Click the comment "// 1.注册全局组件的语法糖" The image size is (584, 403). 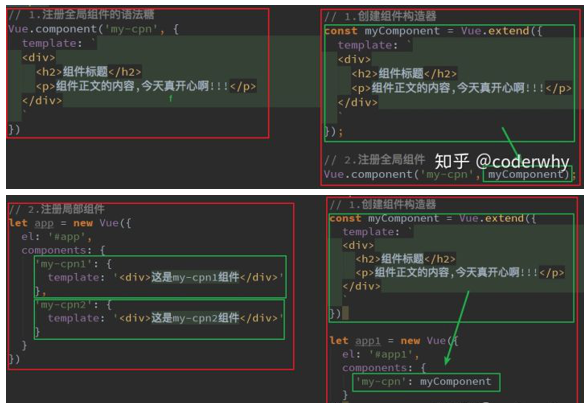(81, 15)
